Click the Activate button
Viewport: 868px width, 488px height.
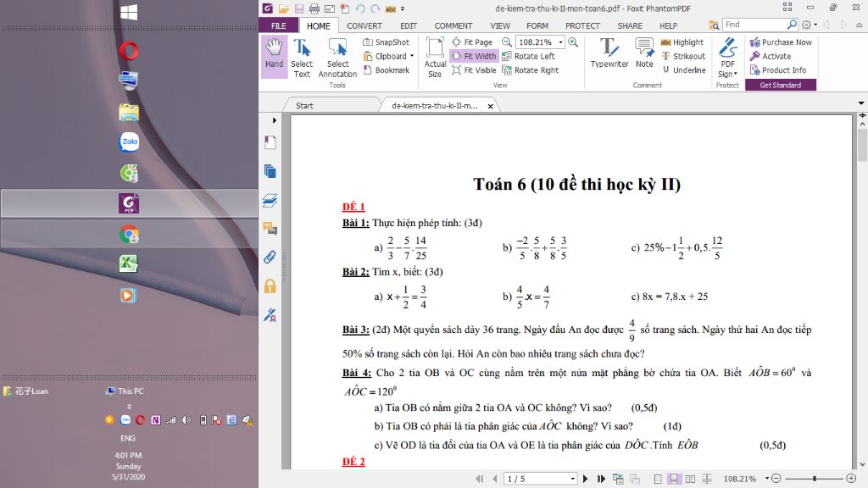tap(770, 57)
